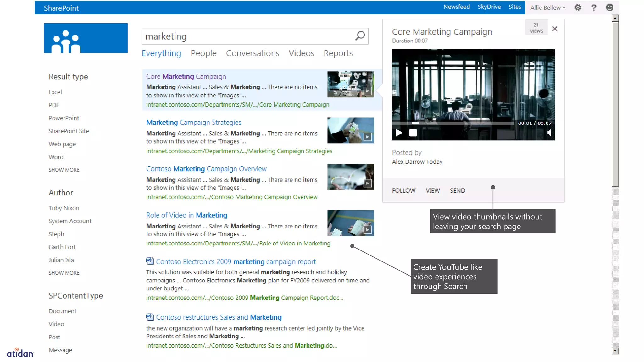Switch to the Videos search tab
The height and width of the screenshot is (362, 644).
[x=301, y=53]
